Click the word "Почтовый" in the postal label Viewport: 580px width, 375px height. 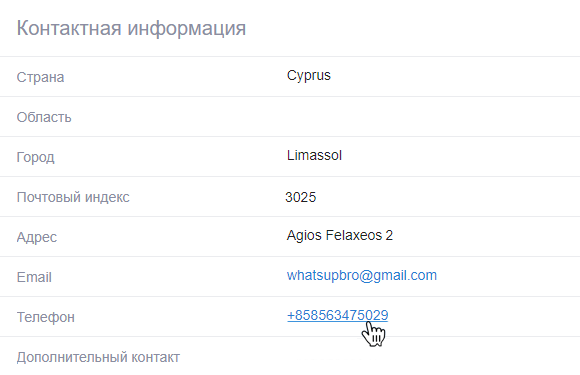(x=49, y=197)
